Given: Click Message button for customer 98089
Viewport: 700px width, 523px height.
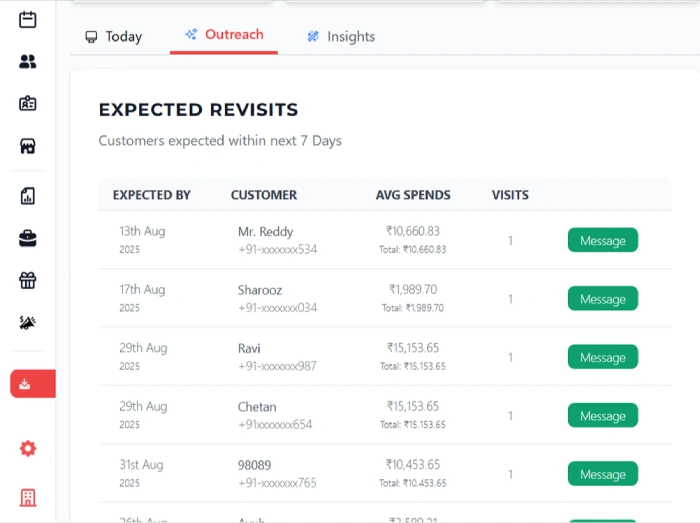Looking at the screenshot, I should point(602,475).
